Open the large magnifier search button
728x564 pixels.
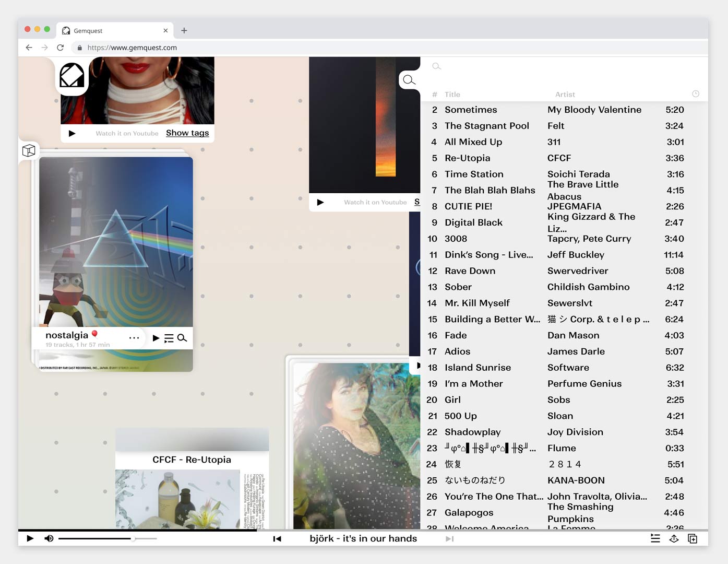(409, 80)
